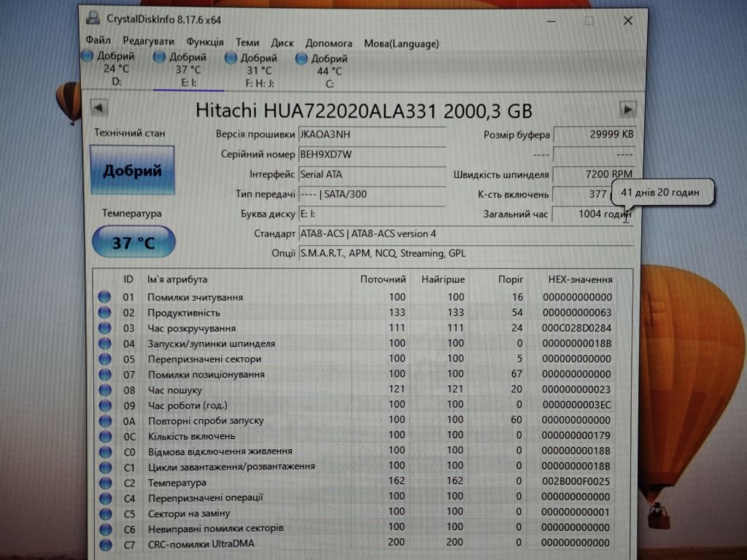747x560 pixels.
Task: Click status icon for C0 Відмова відключення живлення
Action: tap(105, 452)
